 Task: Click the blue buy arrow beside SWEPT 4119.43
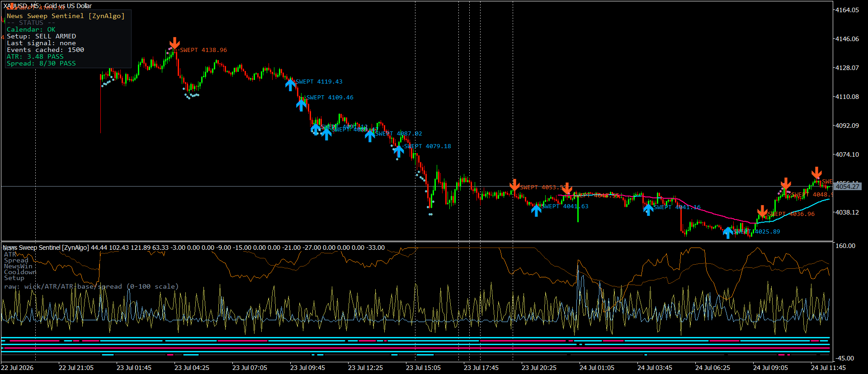point(290,84)
